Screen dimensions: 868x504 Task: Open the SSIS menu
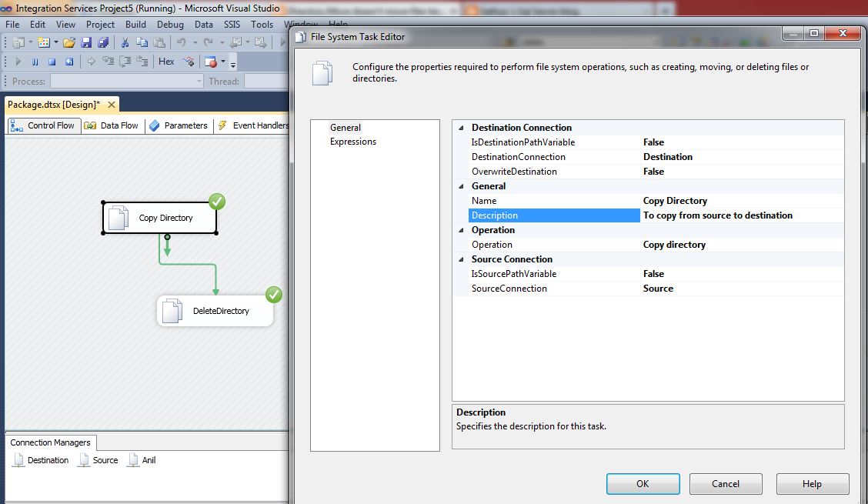[x=232, y=25]
